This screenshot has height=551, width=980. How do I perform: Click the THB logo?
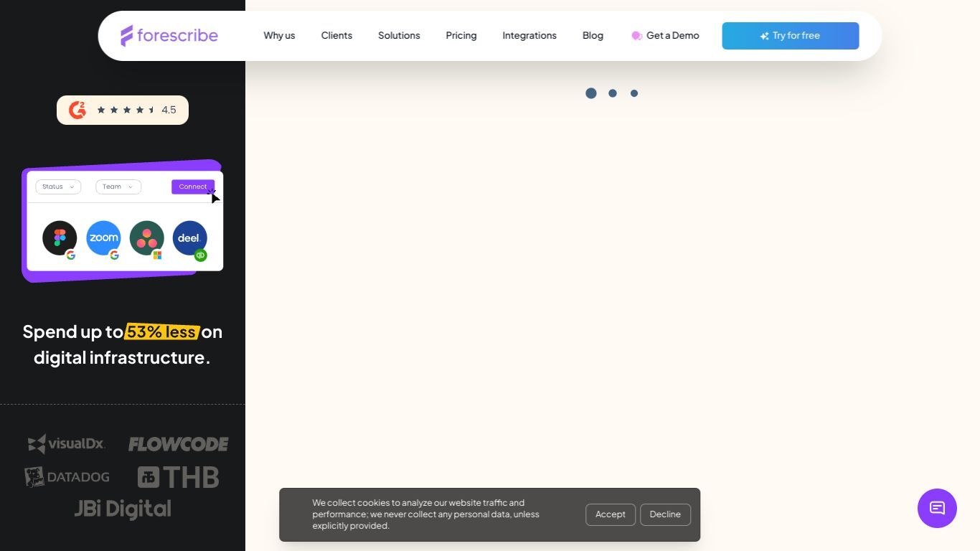(x=179, y=477)
